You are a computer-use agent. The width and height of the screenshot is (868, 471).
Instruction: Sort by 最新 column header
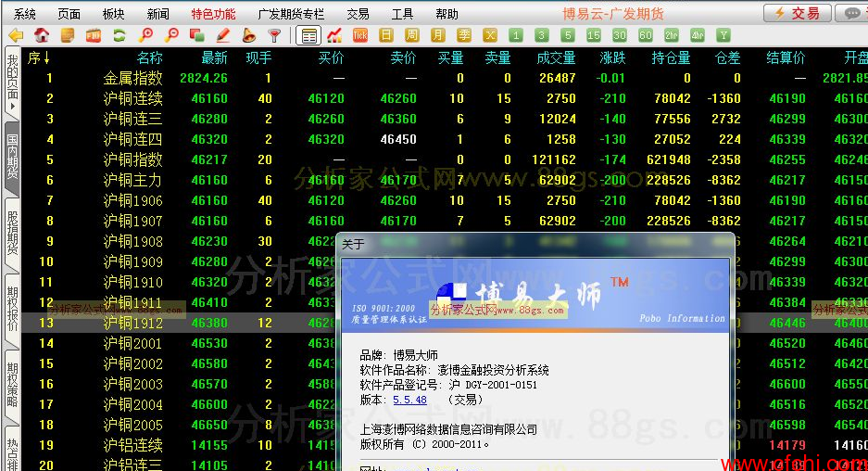point(214,57)
